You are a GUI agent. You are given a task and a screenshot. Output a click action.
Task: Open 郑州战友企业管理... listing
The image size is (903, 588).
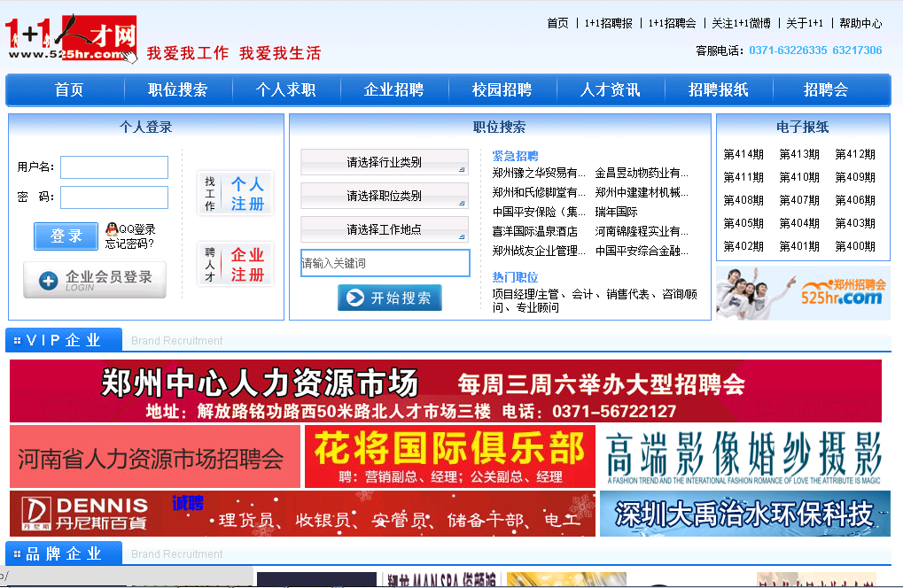[539, 251]
